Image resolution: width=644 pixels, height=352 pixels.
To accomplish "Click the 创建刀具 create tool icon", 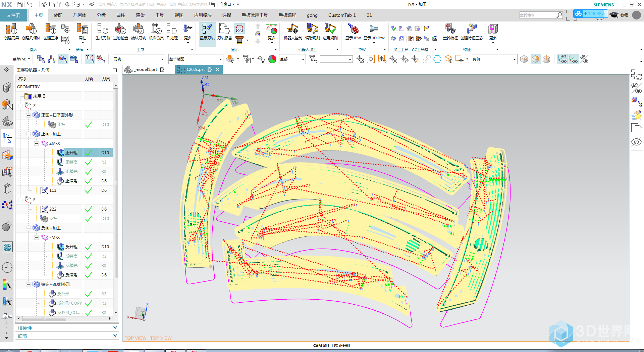I will pos(11,32).
